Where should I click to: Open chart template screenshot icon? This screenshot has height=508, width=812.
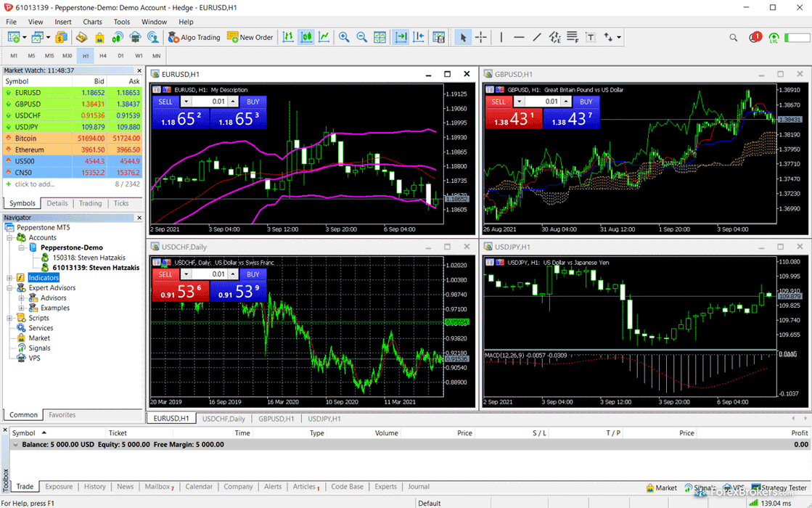tap(438, 37)
